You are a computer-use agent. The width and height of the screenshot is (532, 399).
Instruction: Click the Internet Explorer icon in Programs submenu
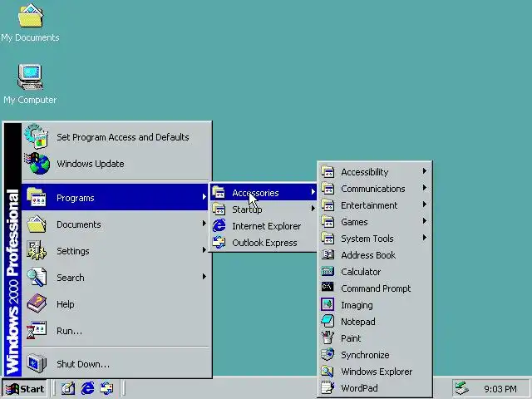click(219, 225)
